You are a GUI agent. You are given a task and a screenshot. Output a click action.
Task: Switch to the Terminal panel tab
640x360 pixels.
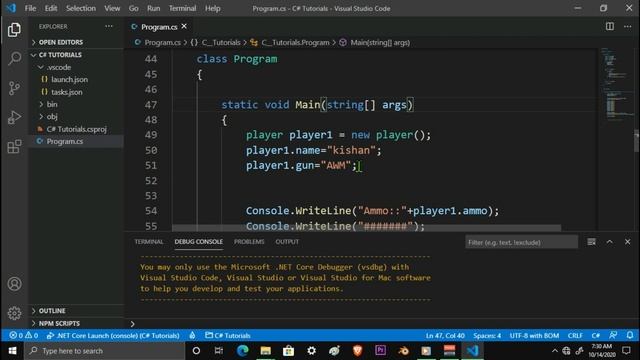point(149,242)
